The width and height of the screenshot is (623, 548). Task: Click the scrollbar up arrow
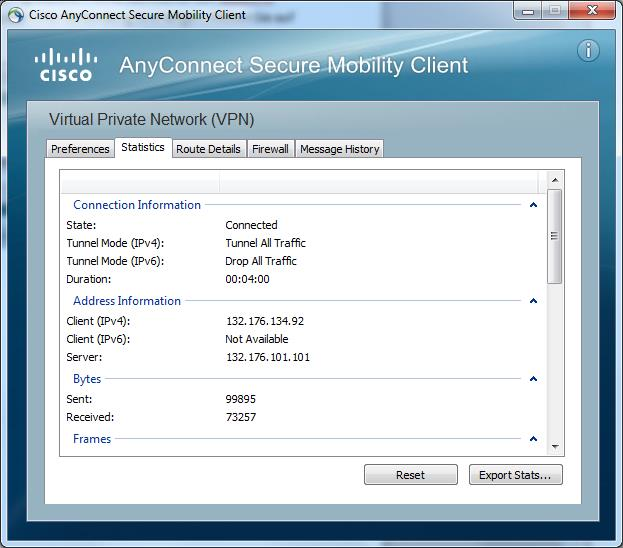(x=555, y=180)
